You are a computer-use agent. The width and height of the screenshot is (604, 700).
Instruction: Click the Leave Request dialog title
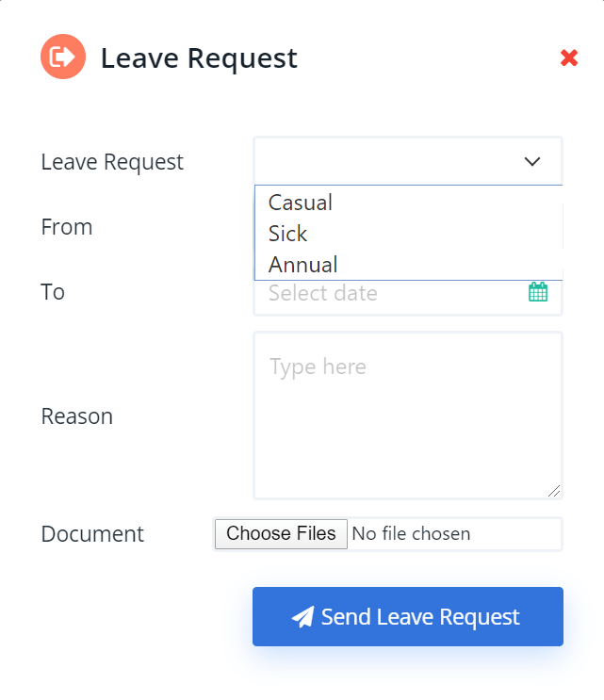pos(199,58)
